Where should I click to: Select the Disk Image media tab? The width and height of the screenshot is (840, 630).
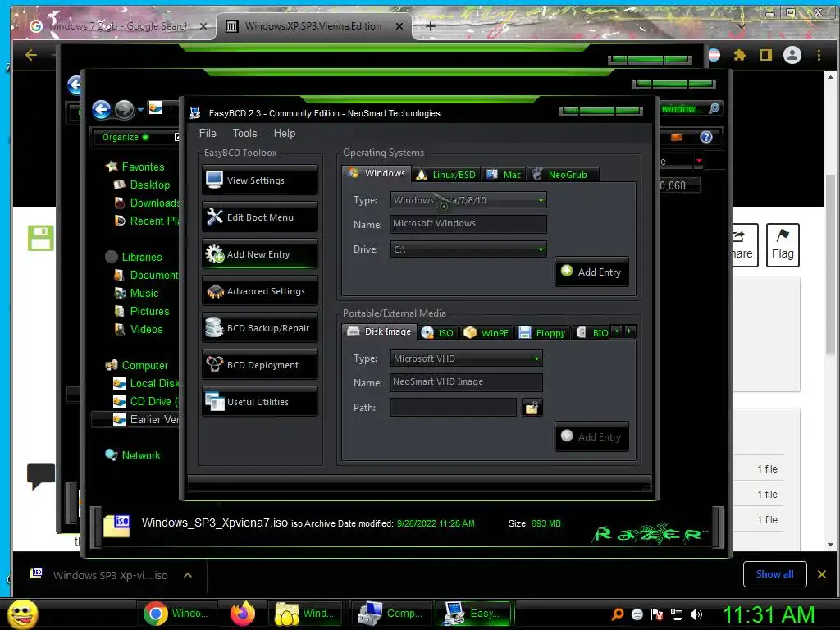pos(379,331)
